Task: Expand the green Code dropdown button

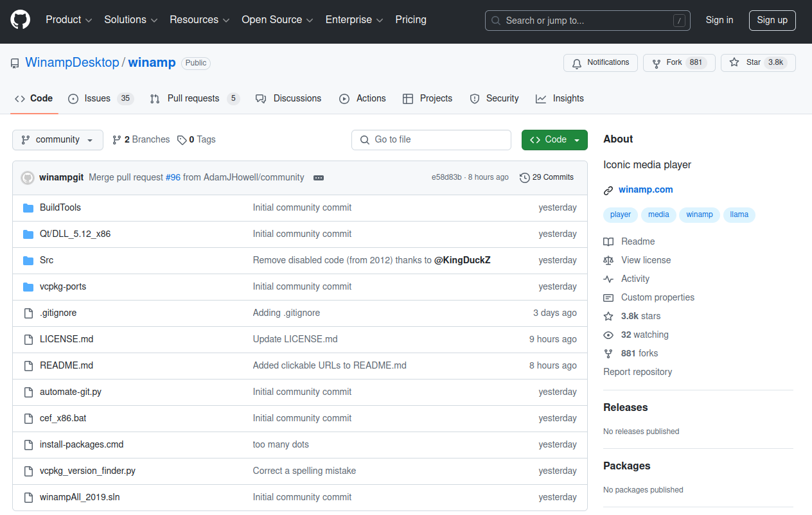Action: tap(554, 140)
